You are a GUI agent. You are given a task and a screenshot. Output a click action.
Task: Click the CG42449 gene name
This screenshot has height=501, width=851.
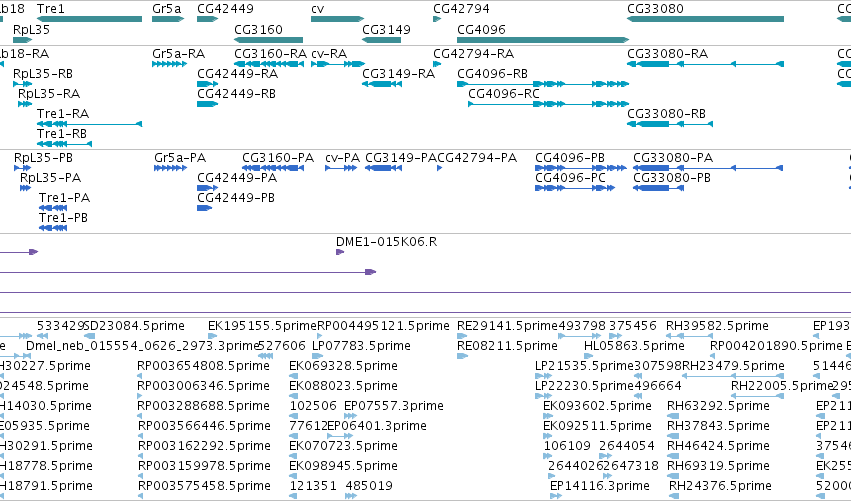pos(225,9)
